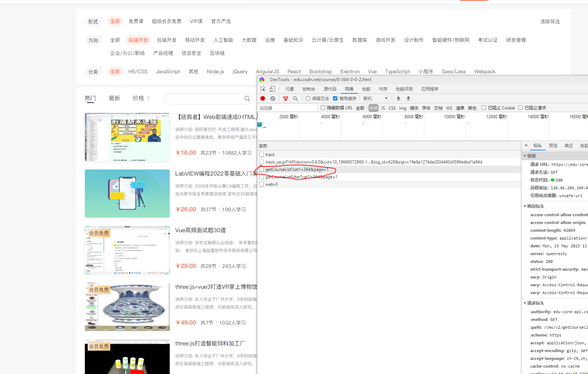Image resolution: width=588 pixels, height=374 pixels.
Task: Click 清除筛选 to reset filters
Action: point(550,22)
